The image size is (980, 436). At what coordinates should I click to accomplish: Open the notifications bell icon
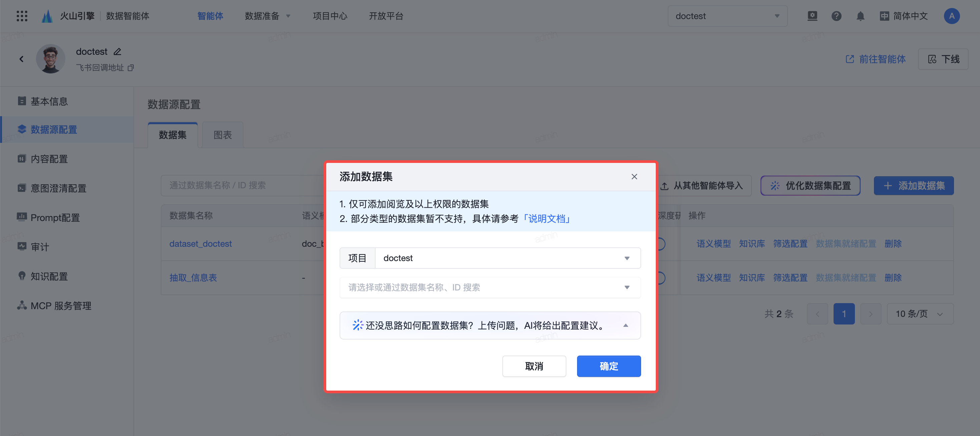point(860,16)
